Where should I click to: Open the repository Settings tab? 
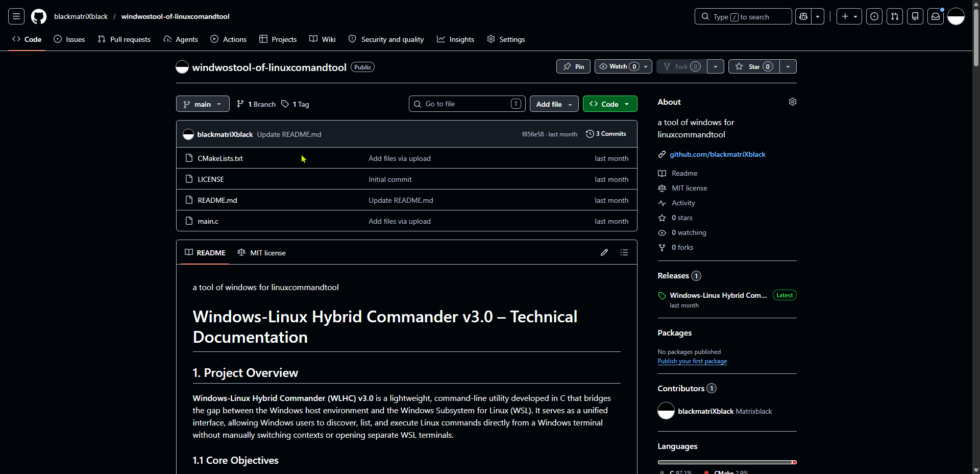coord(506,39)
